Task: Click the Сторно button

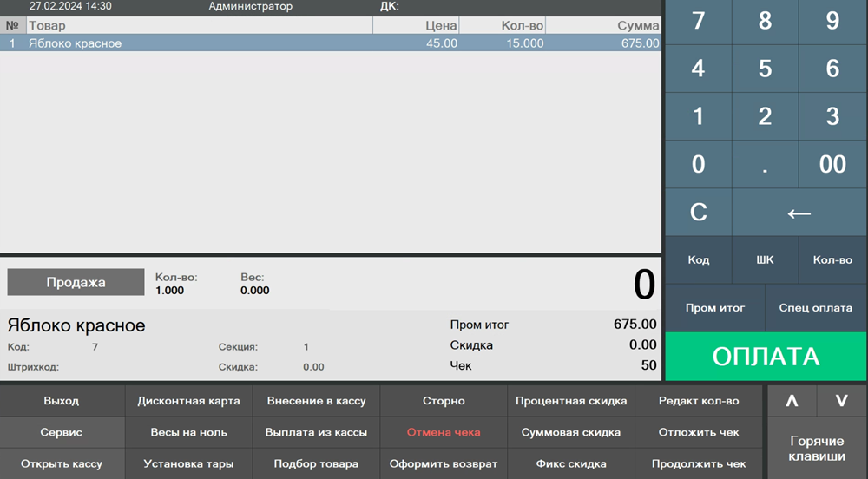Action: [444, 401]
